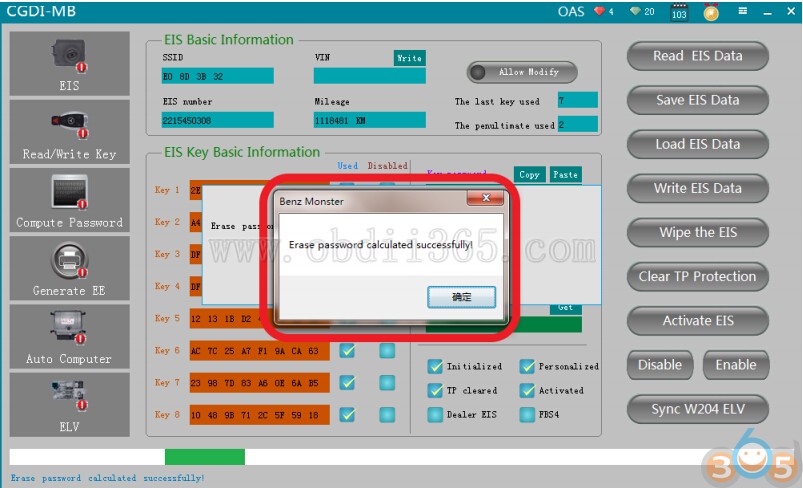
Task: Click the green progress bar at bottom
Action: point(205,457)
